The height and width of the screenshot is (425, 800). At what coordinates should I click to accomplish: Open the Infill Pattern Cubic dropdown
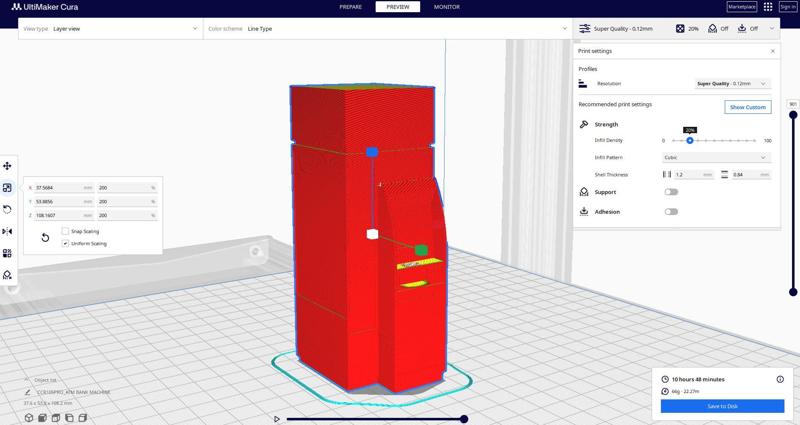[716, 158]
